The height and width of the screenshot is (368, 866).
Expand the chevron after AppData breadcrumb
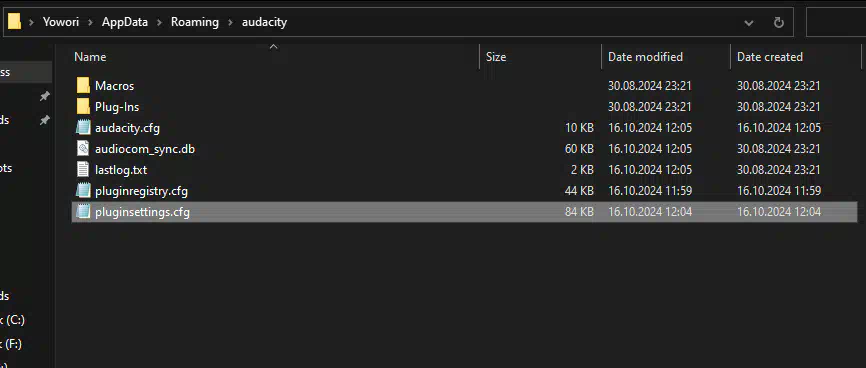click(x=160, y=23)
